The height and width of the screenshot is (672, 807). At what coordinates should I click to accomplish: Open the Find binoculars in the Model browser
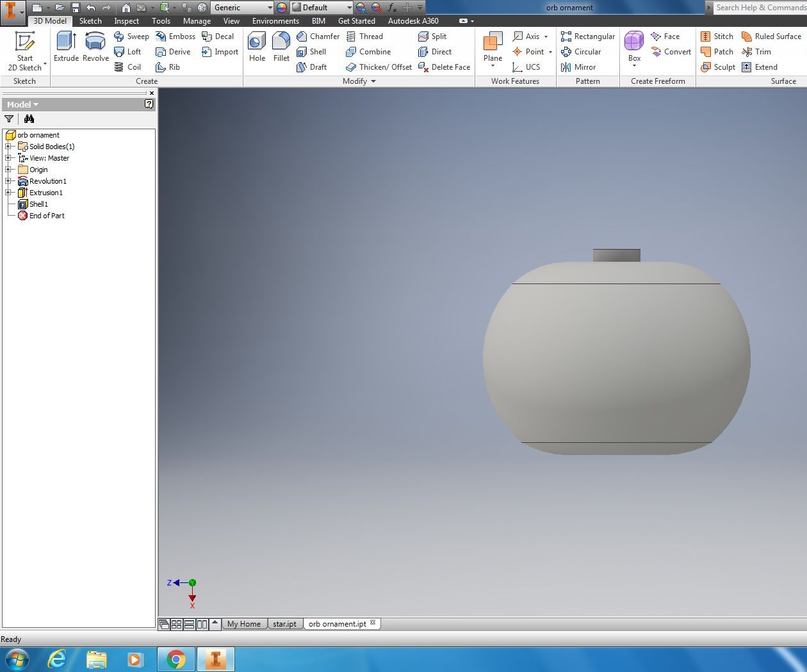point(29,119)
